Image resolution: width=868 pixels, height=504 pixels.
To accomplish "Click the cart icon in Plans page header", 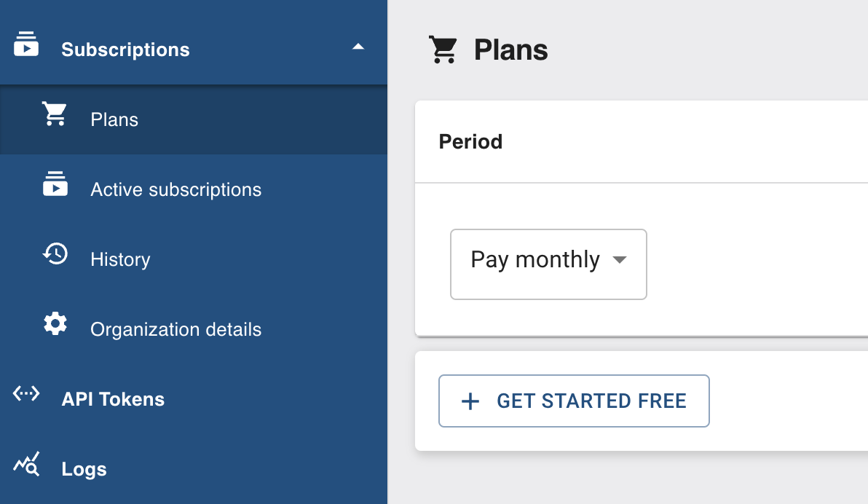I will [443, 50].
